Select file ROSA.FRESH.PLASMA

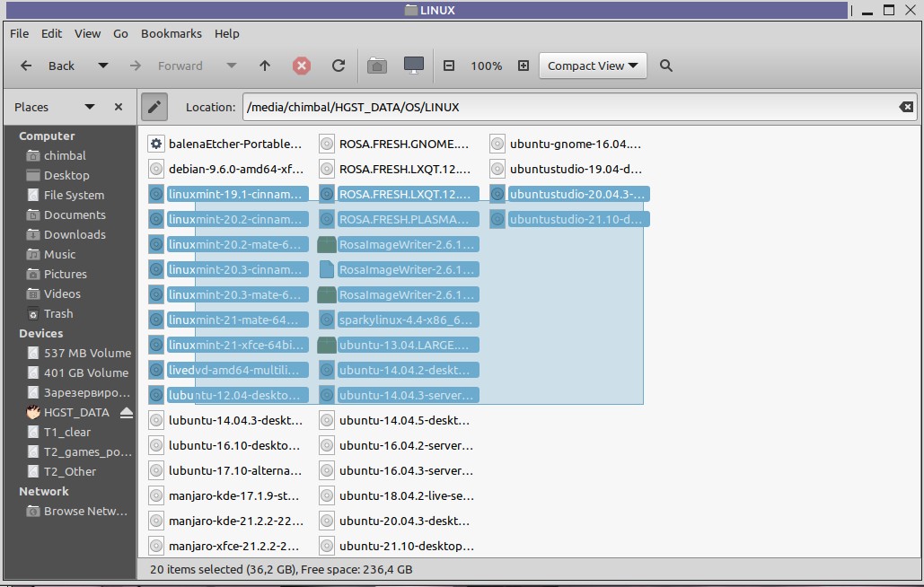(407, 219)
